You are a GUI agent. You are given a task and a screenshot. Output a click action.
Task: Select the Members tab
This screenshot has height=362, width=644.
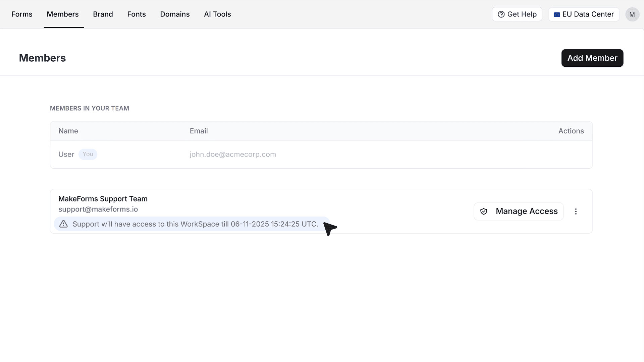click(63, 14)
